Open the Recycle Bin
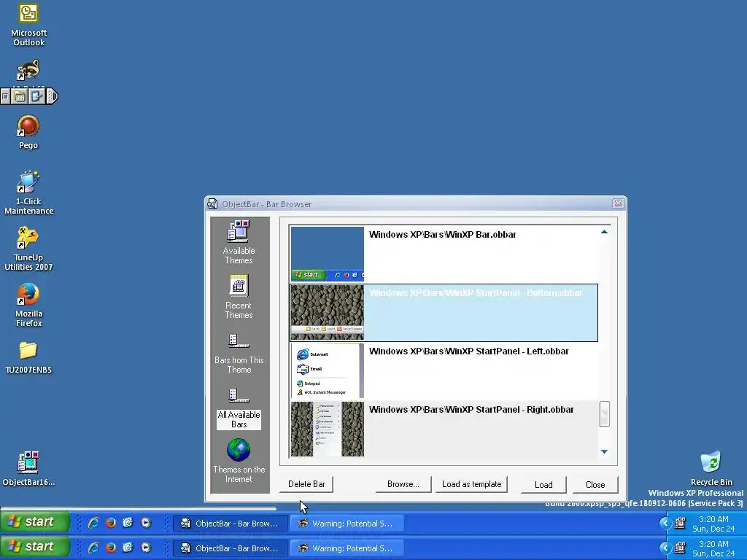Viewport: 747px width, 560px height. pyautogui.click(x=711, y=468)
